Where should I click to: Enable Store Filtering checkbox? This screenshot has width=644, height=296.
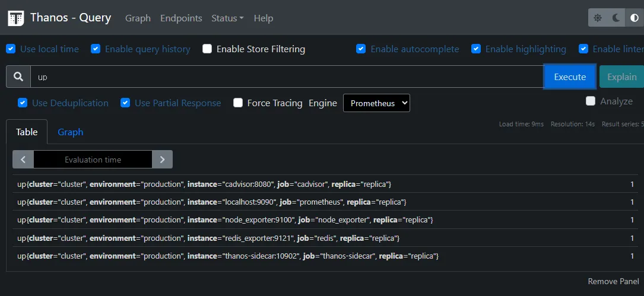pyautogui.click(x=207, y=49)
